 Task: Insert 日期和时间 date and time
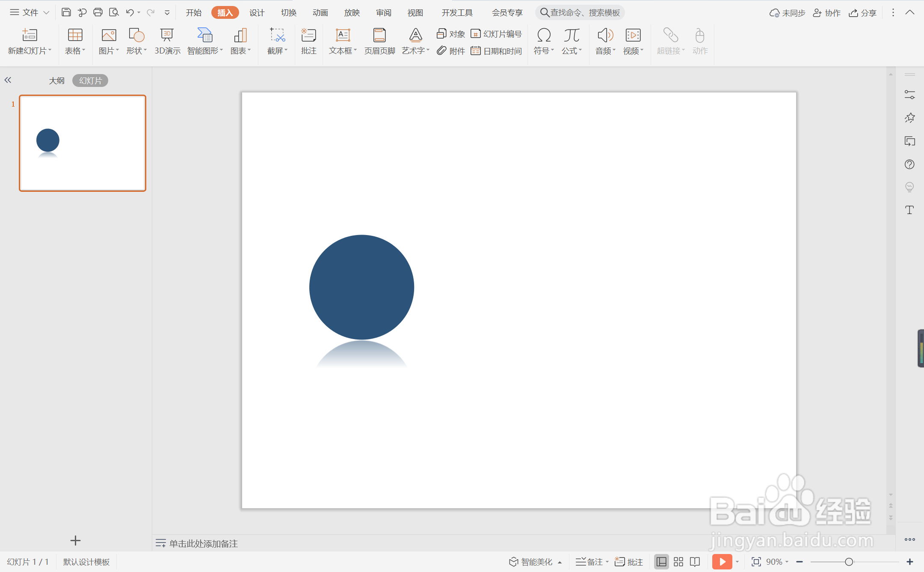[x=496, y=51]
